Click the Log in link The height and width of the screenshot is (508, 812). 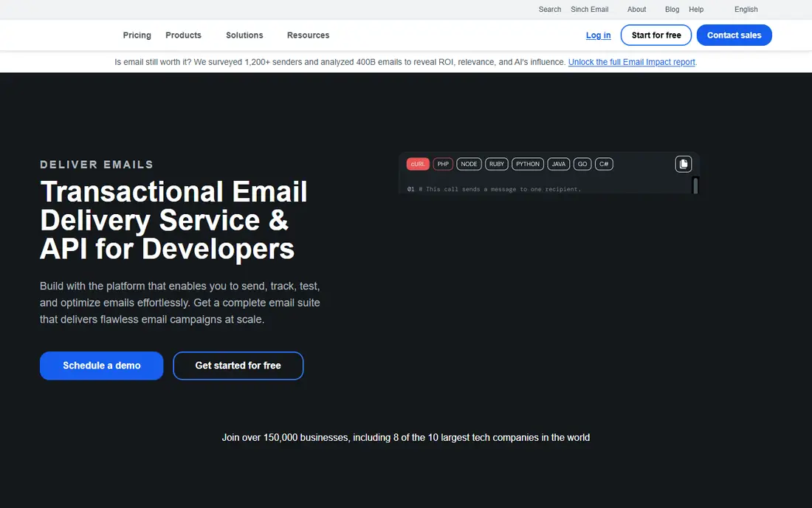(598, 35)
